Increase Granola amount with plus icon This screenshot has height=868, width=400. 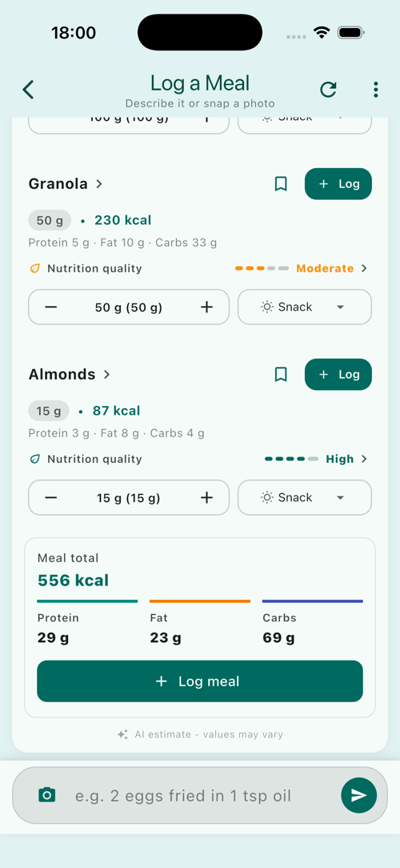pos(206,307)
